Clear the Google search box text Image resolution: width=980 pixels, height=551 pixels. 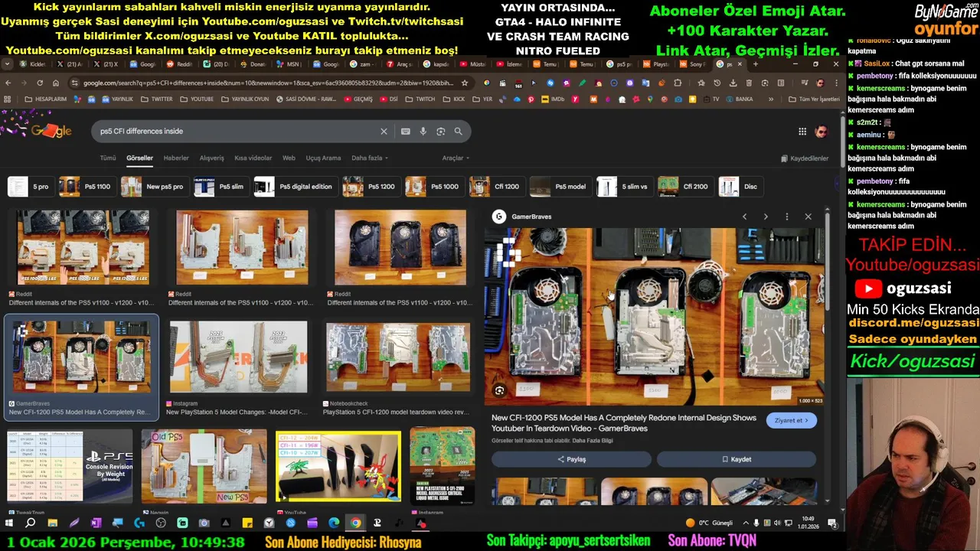click(x=384, y=132)
